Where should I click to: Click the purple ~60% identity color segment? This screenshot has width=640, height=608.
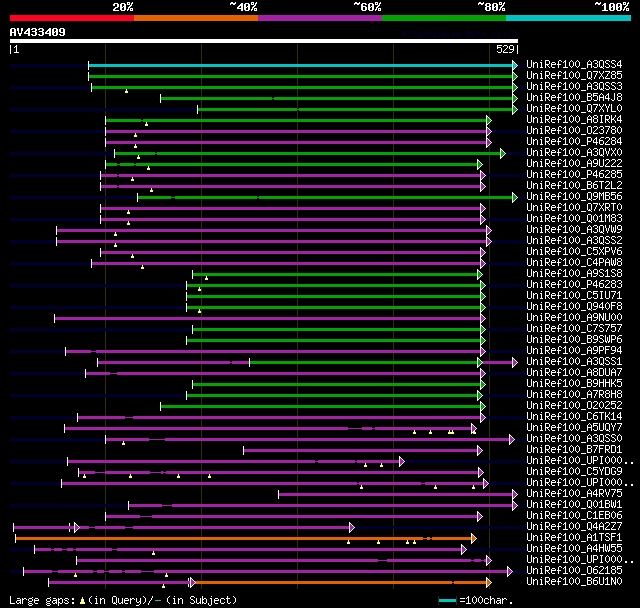[x=320, y=18]
